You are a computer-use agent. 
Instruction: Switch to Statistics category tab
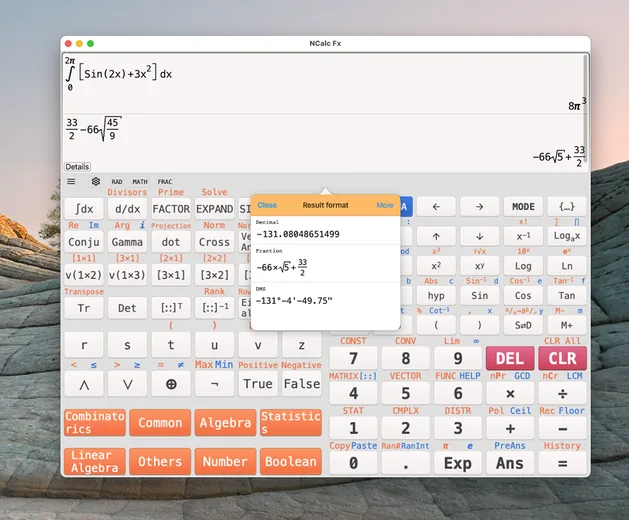(x=291, y=422)
